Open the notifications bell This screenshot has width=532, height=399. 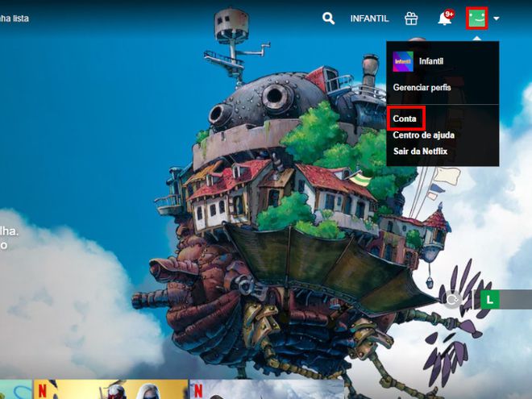[446, 18]
